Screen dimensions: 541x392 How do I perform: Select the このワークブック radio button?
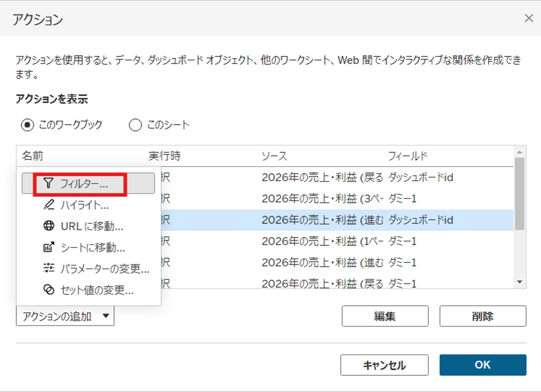(x=28, y=125)
